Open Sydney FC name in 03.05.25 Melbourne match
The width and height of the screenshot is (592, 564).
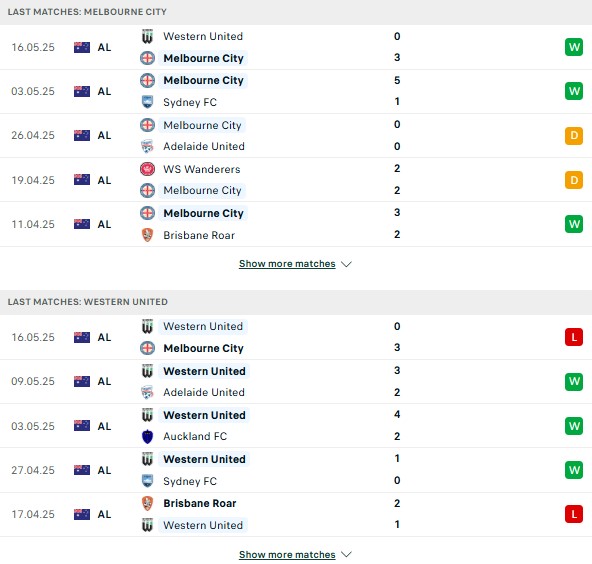point(190,102)
